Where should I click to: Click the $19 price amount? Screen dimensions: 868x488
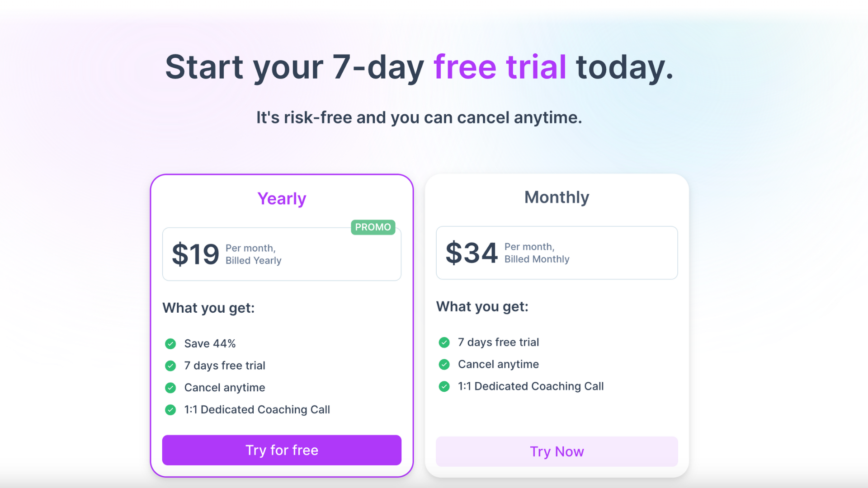click(195, 254)
